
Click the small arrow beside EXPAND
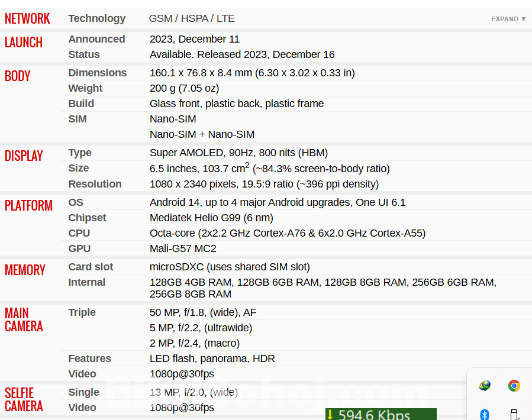click(524, 19)
